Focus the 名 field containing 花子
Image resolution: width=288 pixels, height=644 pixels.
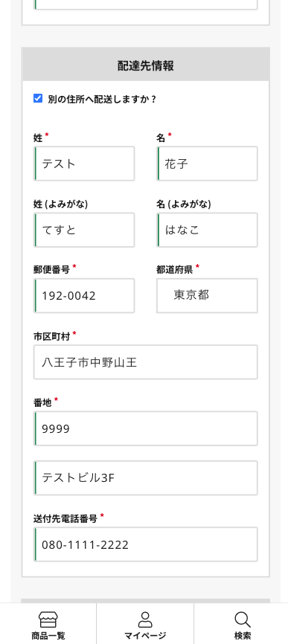(207, 164)
